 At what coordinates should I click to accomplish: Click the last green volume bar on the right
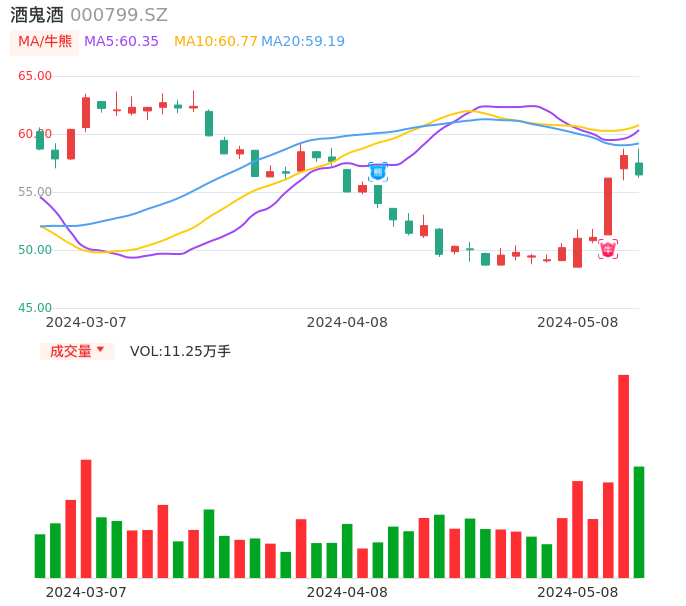point(638,522)
